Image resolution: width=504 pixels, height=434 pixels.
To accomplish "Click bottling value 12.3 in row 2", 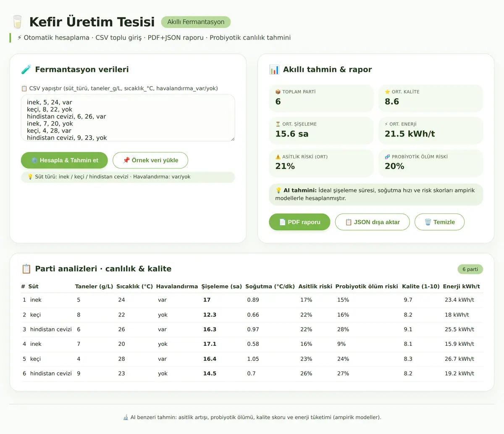I will [210, 315].
